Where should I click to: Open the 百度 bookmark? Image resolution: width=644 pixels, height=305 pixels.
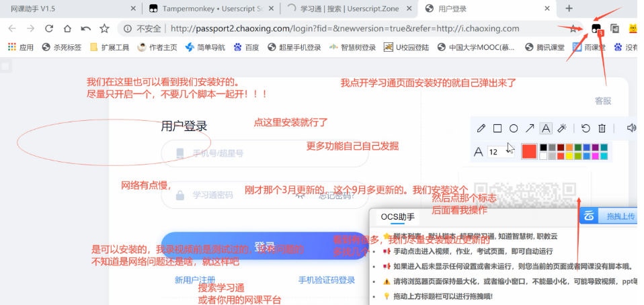(246, 48)
